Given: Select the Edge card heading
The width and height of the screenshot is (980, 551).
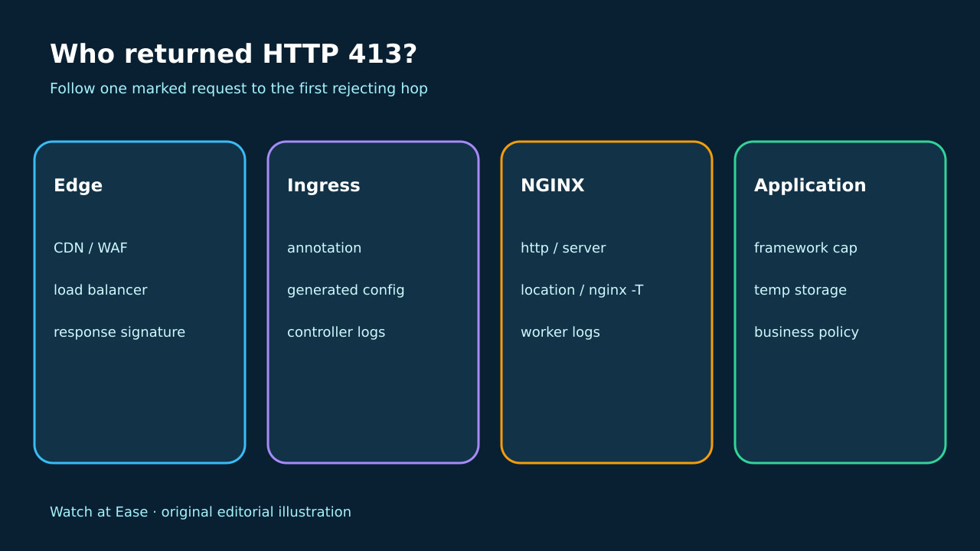Looking at the screenshot, I should tap(78, 186).
